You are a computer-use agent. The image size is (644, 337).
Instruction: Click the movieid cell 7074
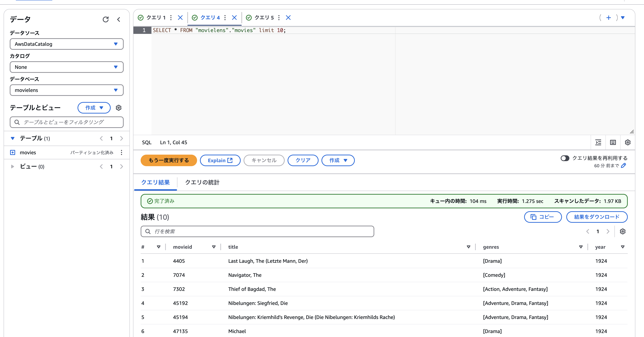[179, 275]
